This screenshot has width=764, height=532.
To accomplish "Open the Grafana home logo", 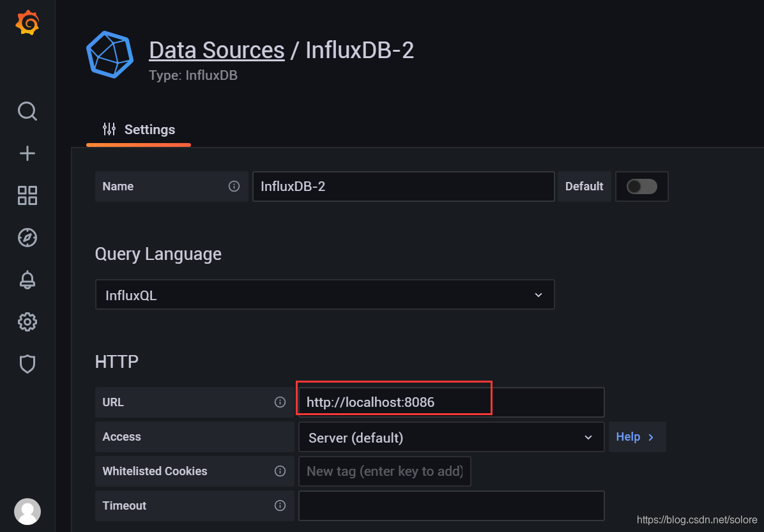I will tap(27, 22).
